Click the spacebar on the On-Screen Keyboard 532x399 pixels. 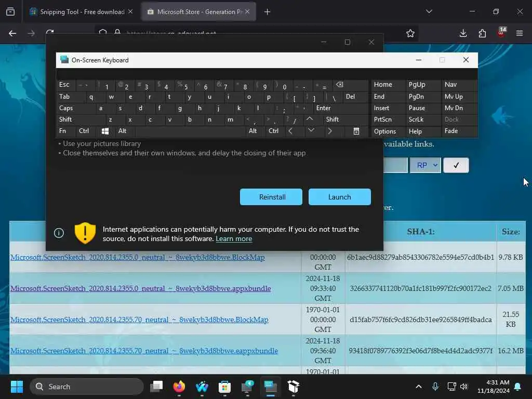tap(191, 131)
